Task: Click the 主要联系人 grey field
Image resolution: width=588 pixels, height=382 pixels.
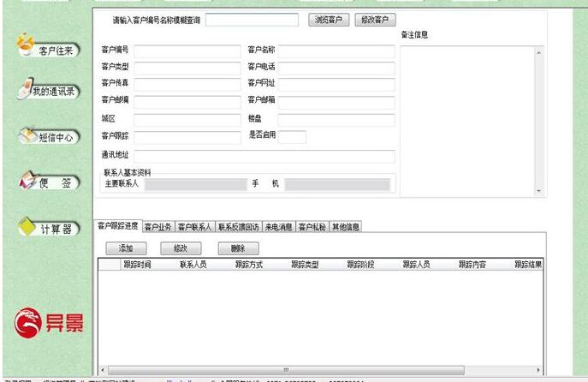Action: 196,184
